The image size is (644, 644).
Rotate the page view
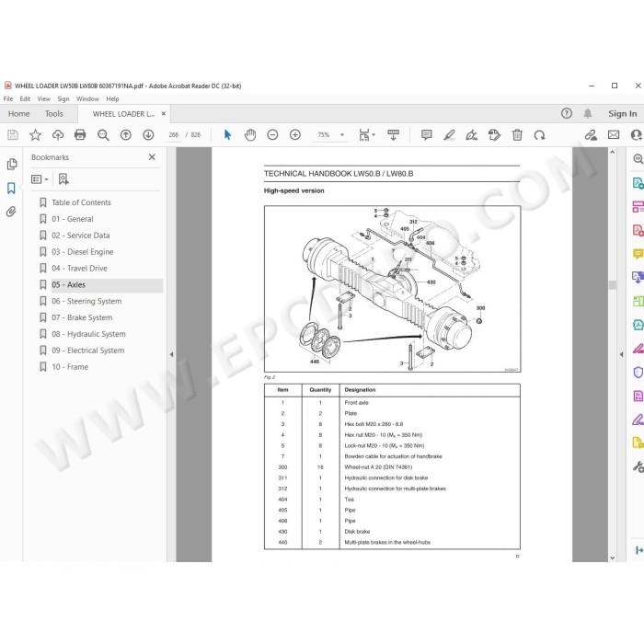(539, 134)
